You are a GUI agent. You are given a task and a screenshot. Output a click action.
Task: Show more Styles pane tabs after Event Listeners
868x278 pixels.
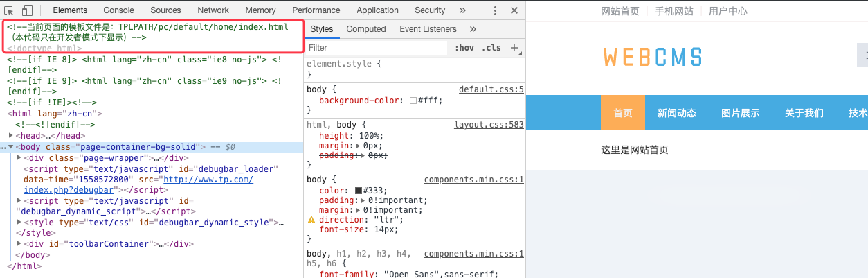(x=473, y=29)
